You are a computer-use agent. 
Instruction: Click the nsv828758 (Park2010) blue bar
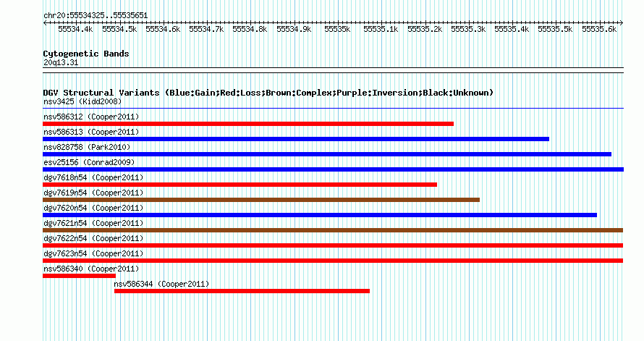tap(327, 154)
